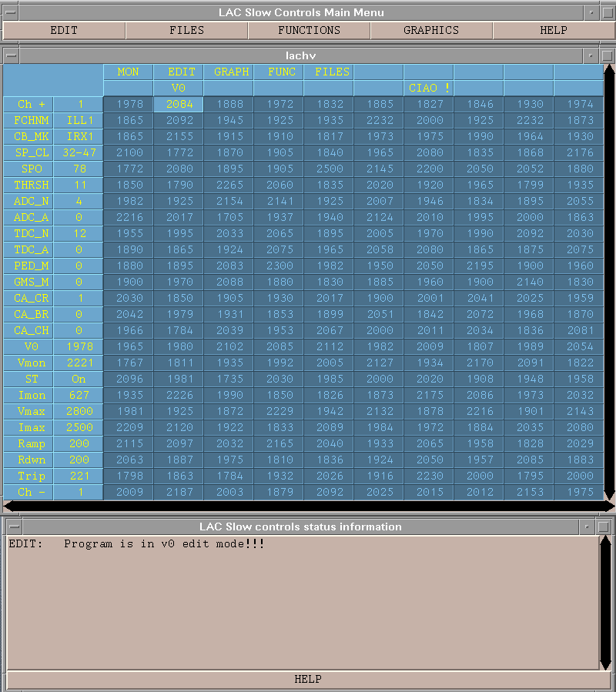This screenshot has height=692, width=616.
Task: Click up arrow of status window scrollbar
Action: [605, 541]
